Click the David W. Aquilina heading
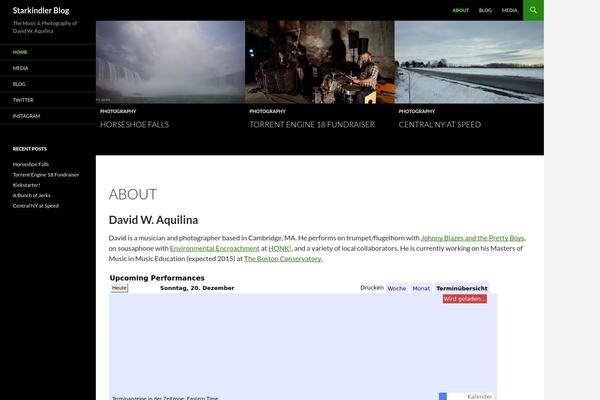This screenshot has width=600, height=400. click(x=153, y=220)
